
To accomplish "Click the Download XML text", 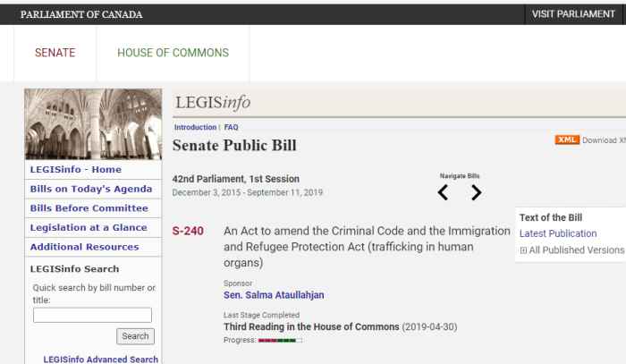I will [604, 140].
